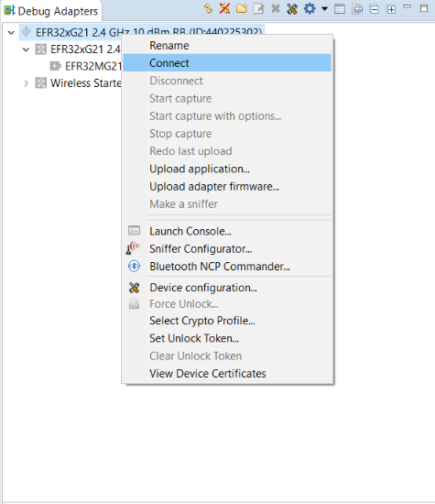Open Device configuration in context menu

(227, 288)
